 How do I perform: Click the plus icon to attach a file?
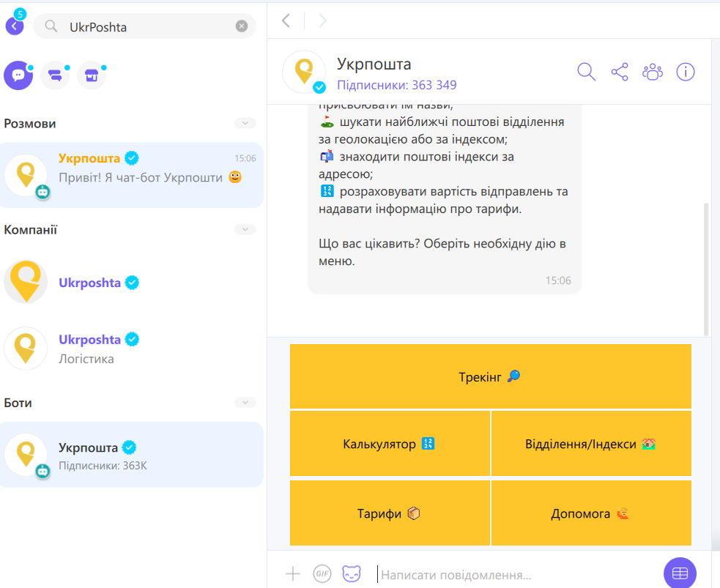[292, 574]
